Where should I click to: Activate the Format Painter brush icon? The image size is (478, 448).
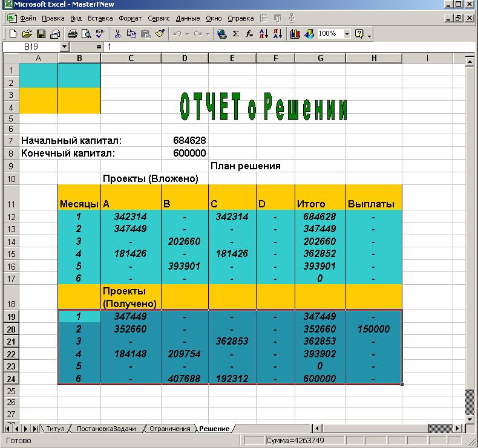point(160,34)
